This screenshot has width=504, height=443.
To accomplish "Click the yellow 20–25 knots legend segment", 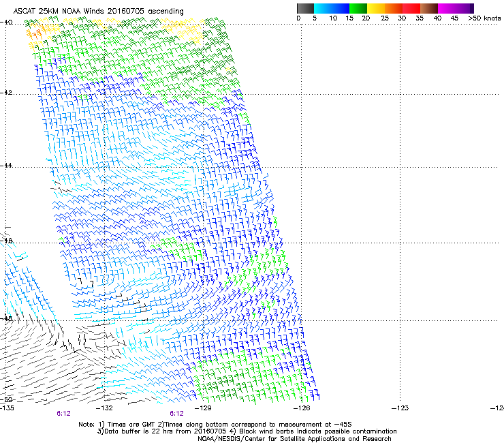I will tap(376, 8).
